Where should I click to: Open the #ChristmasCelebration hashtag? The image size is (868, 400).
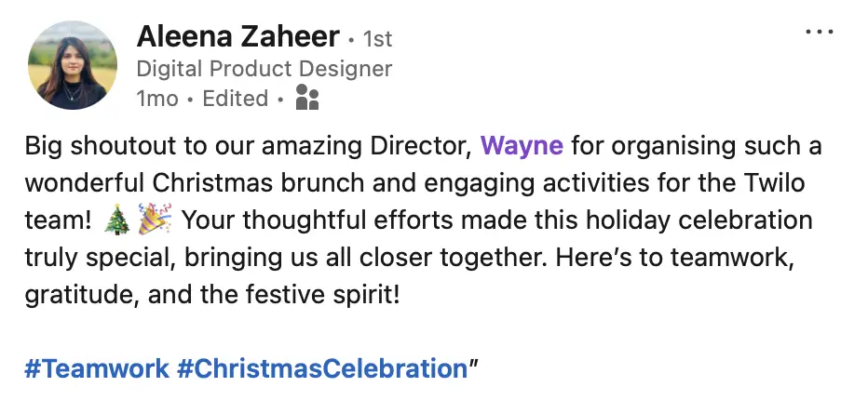point(321,368)
